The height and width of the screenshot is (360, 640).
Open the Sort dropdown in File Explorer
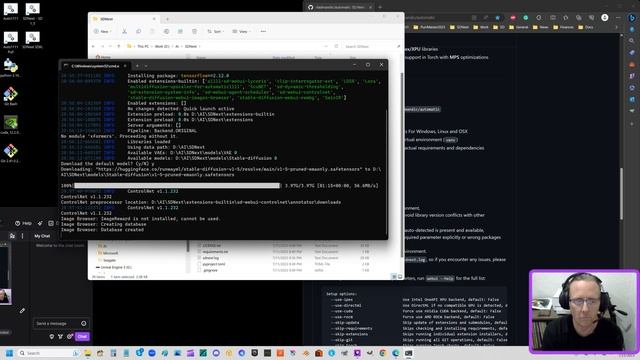216,31
